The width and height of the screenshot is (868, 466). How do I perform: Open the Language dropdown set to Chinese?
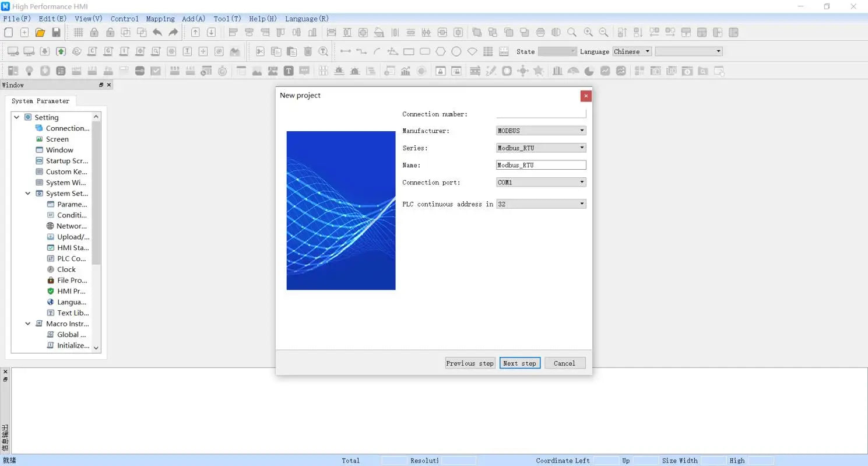(x=632, y=52)
